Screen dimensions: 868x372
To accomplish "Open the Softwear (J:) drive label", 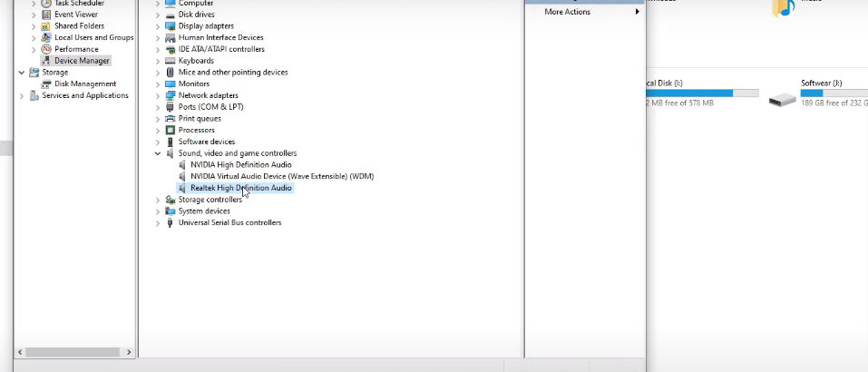I will coord(822,83).
